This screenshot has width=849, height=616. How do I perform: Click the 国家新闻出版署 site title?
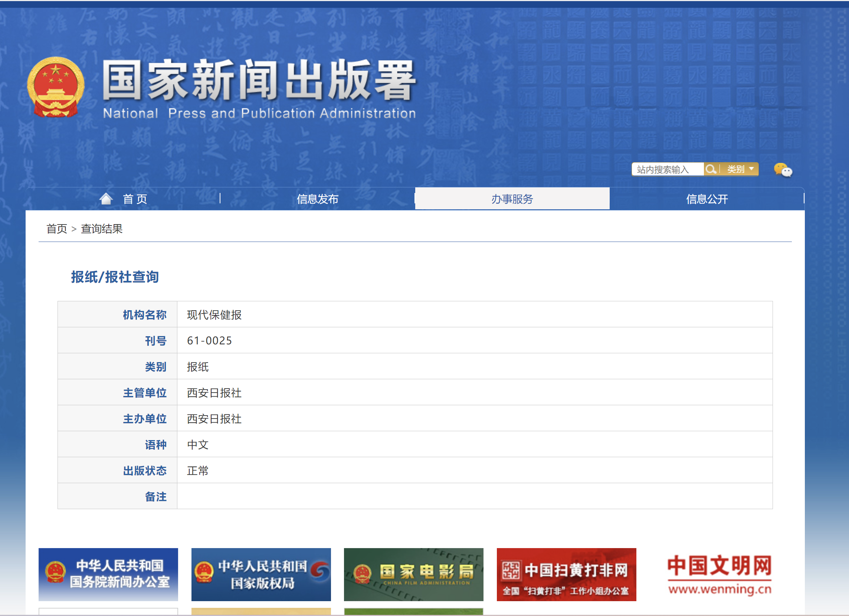(x=259, y=81)
